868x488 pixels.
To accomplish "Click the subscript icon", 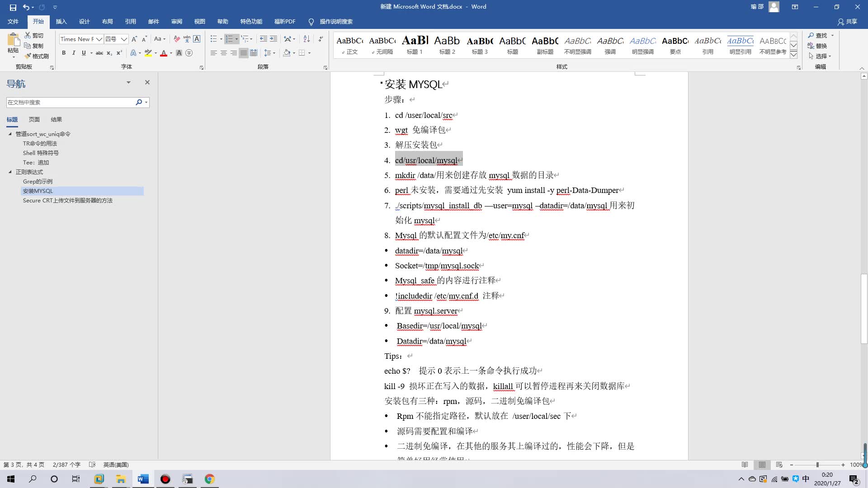I will [x=109, y=53].
